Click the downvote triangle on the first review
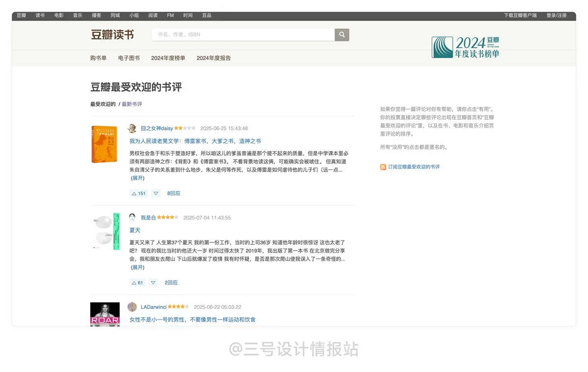This screenshot has width=588, height=372. [x=155, y=193]
